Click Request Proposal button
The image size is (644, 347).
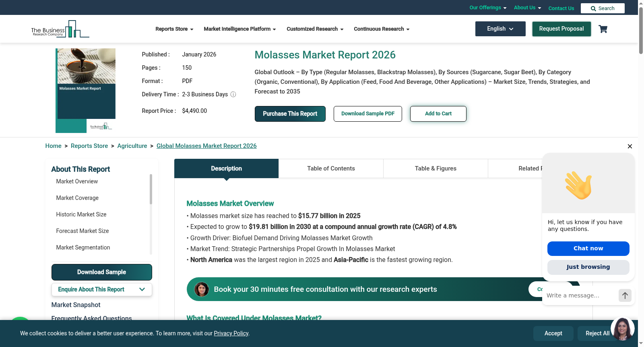point(561,29)
